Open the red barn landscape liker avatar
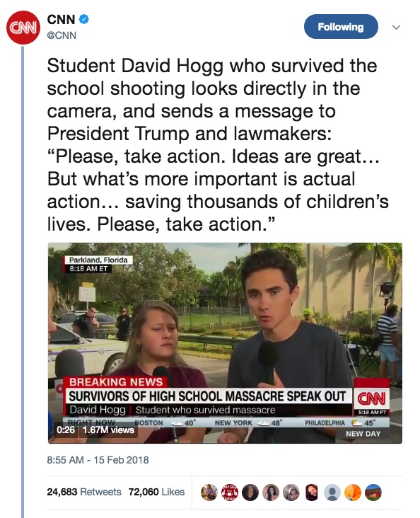 coord(373,493)
